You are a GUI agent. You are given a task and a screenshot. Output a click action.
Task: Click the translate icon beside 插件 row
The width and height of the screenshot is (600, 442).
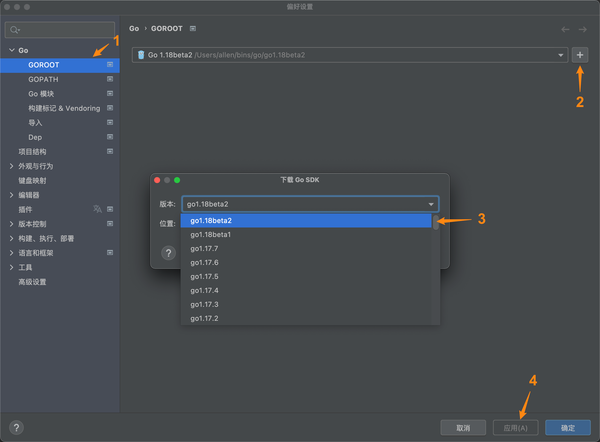pyautogui.click(x=97, y=209)
